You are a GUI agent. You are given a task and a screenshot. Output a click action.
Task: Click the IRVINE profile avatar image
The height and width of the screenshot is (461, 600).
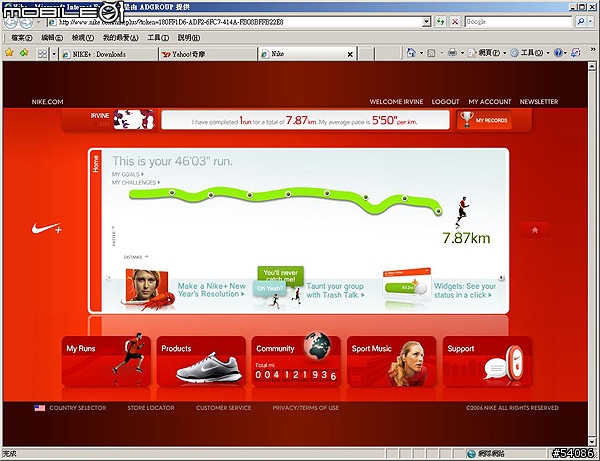(134, 119)
